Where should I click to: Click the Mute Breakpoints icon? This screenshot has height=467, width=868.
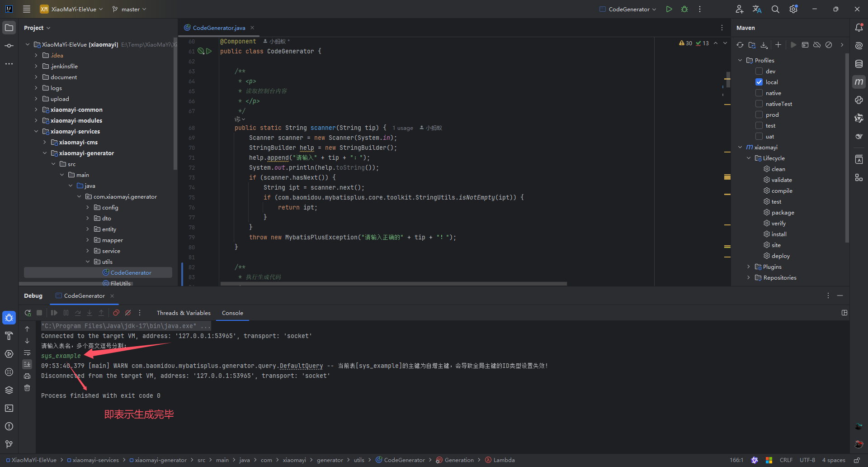128,313
